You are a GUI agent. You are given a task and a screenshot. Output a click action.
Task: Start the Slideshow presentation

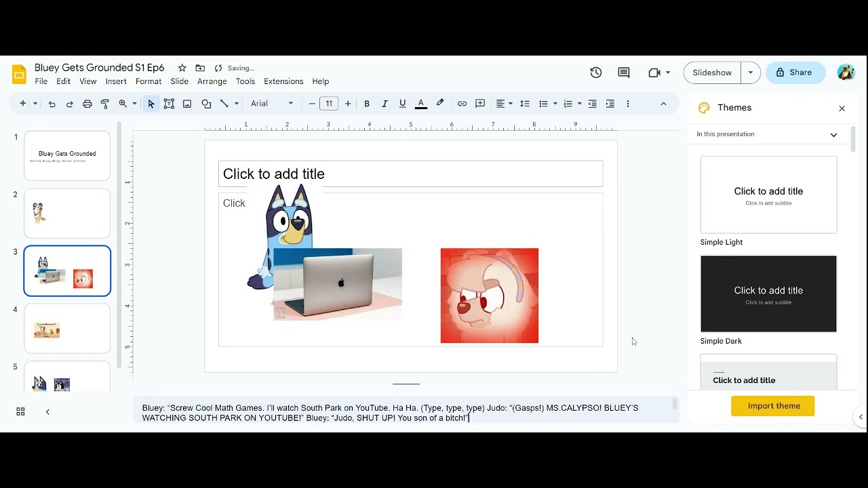[712, 73]
